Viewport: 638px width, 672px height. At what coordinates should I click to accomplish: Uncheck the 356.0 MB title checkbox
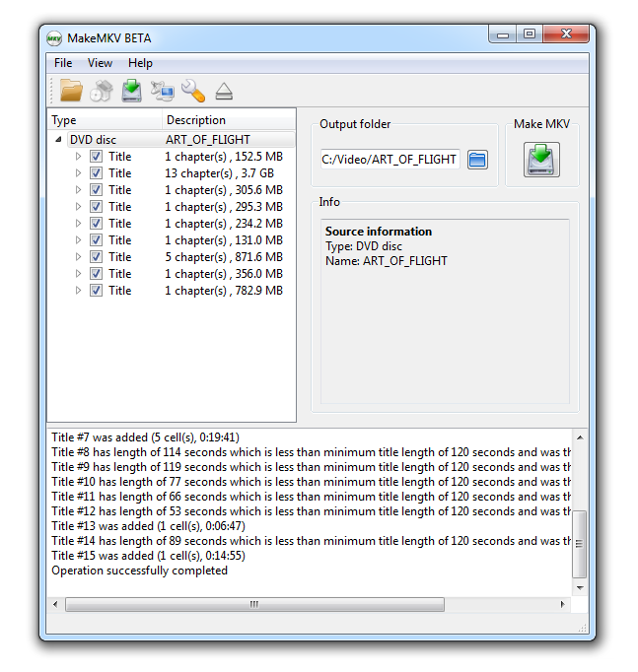96,273
